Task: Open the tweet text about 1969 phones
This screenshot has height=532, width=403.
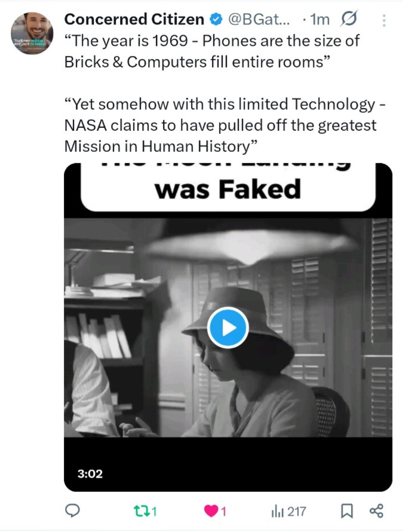Action: tap(212, 51)
